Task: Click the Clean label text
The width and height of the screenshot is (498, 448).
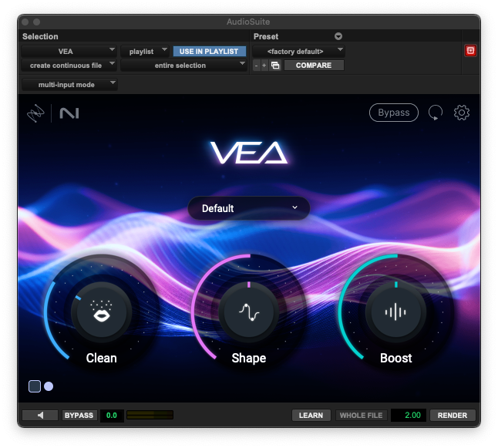Action: click(x=101, y=358)
